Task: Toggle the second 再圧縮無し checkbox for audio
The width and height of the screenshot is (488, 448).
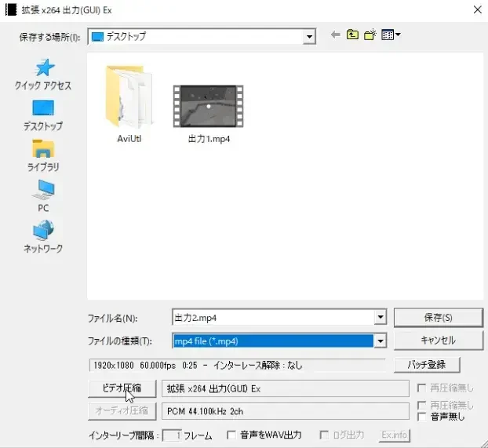Action: click(x=421, y=405)
